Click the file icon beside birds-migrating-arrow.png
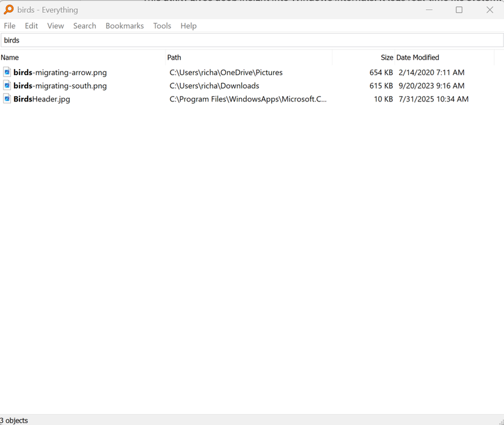 tap(6, 72)
